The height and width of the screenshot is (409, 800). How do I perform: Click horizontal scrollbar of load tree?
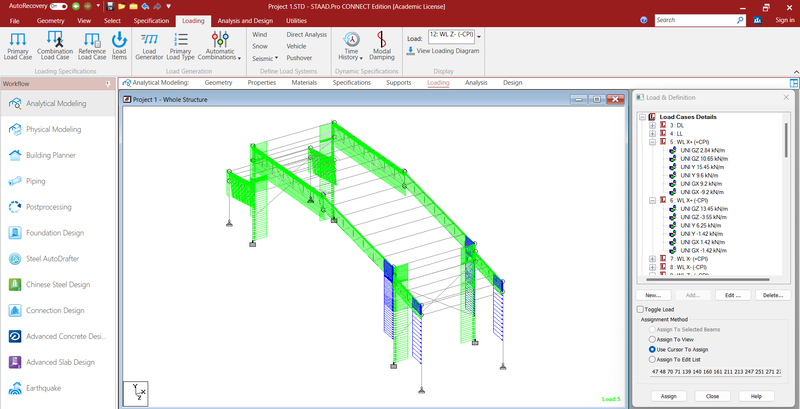(707, 279)
